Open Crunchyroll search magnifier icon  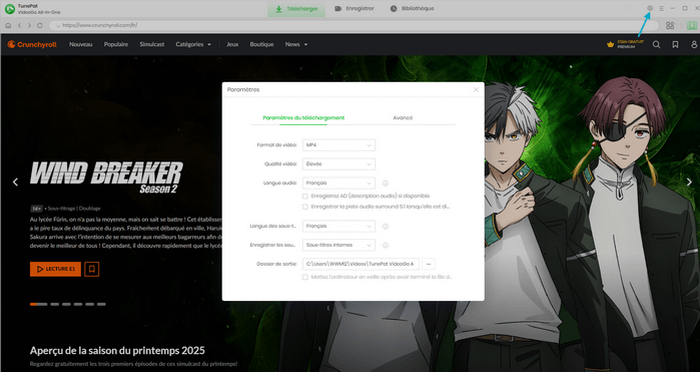pos(656,44)
